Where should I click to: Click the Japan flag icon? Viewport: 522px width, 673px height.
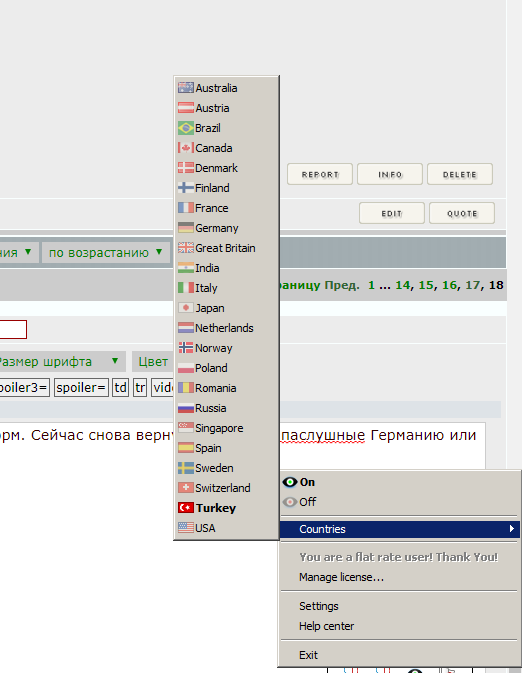[186, 308]
